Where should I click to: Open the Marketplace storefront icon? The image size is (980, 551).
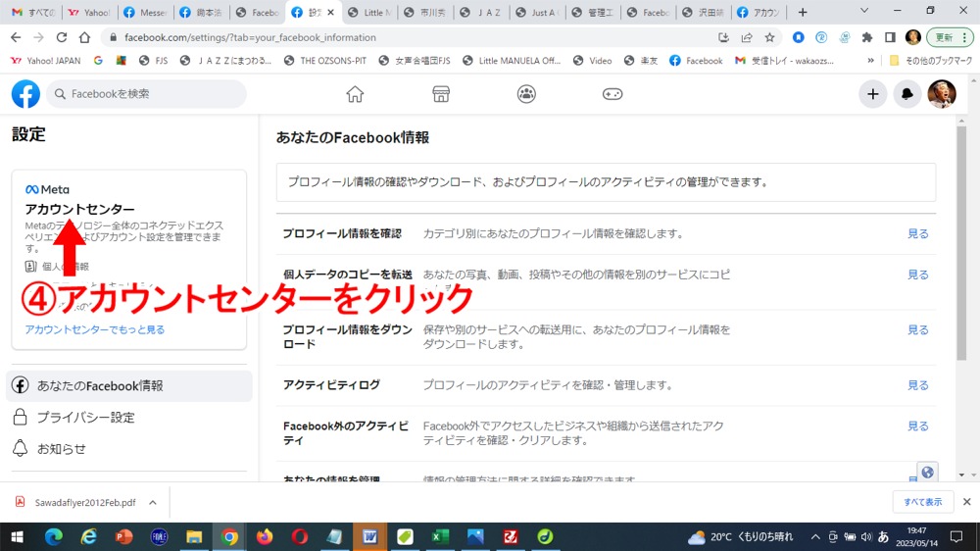tap(441, 94)
